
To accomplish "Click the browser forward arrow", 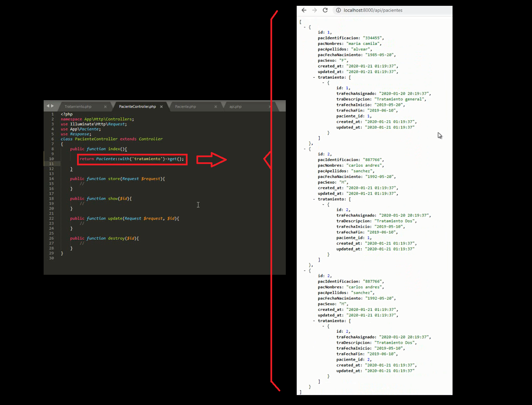I will tap(314, 10).
